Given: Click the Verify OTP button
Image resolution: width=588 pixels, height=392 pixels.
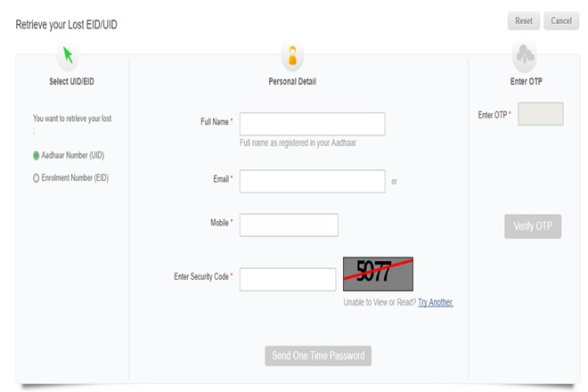Looking at the screenshot, I should click(x=533, y=226).
